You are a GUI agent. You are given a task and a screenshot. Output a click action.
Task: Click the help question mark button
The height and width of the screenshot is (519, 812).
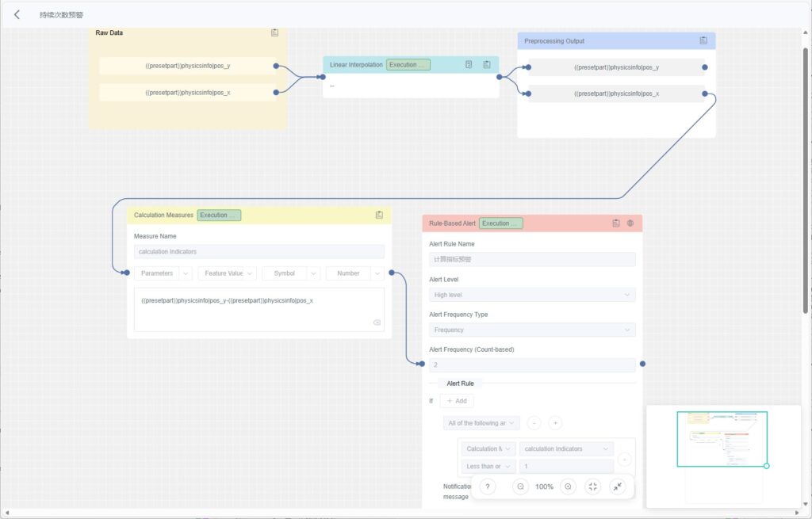coord(488,487)
